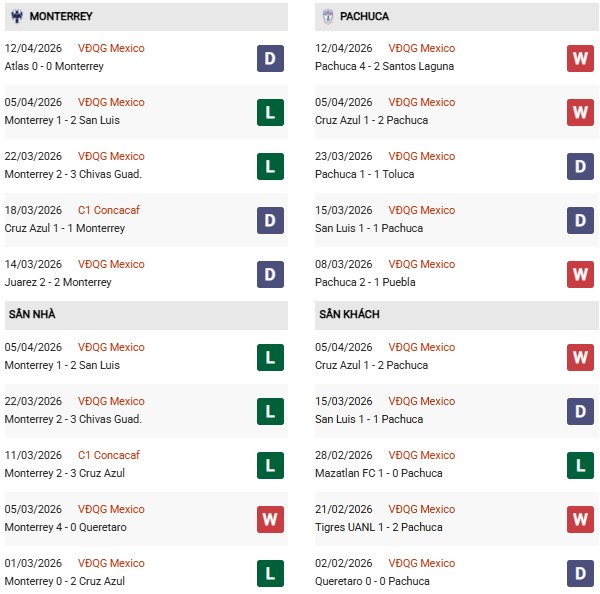The image size is (600, 594).
Task: Click the W badge for Pachuca 4 - 2 Santos Laguna
Action: click(580, 58)
